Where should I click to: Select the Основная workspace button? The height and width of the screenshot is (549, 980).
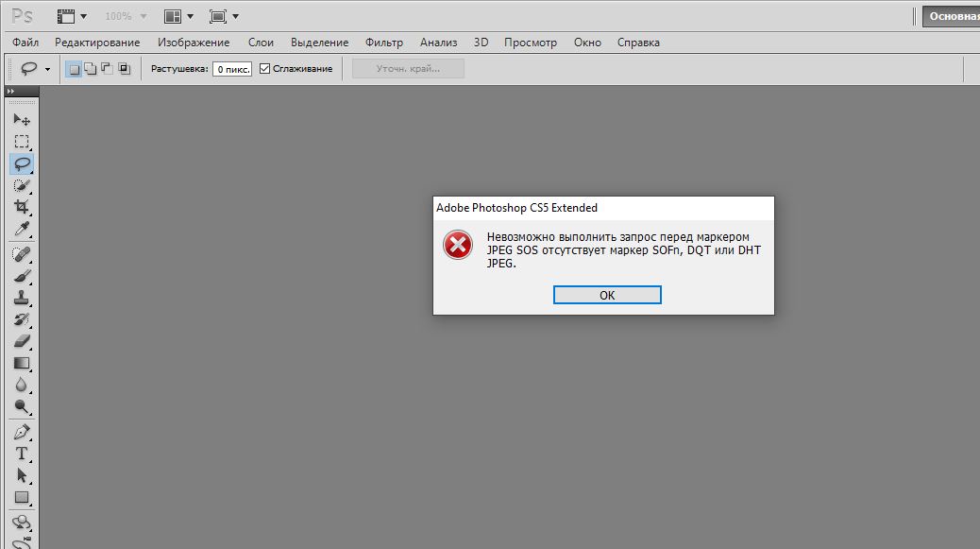[952, 16]
